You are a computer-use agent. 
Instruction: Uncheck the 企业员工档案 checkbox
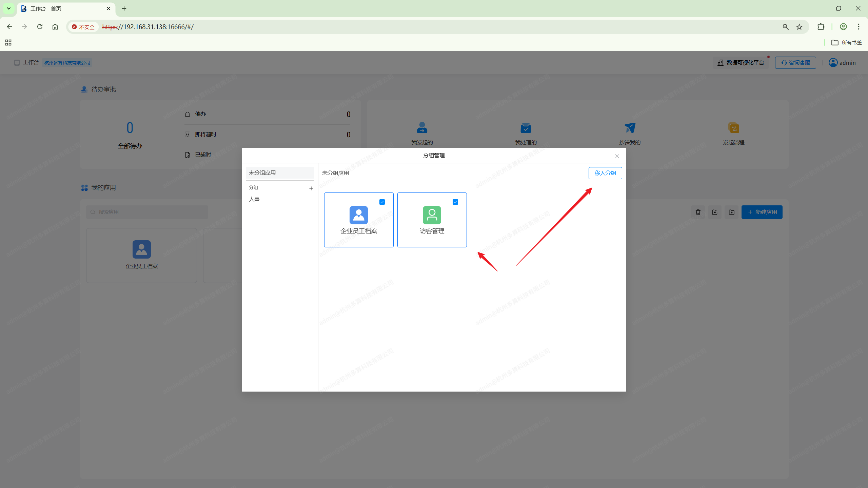382,202
